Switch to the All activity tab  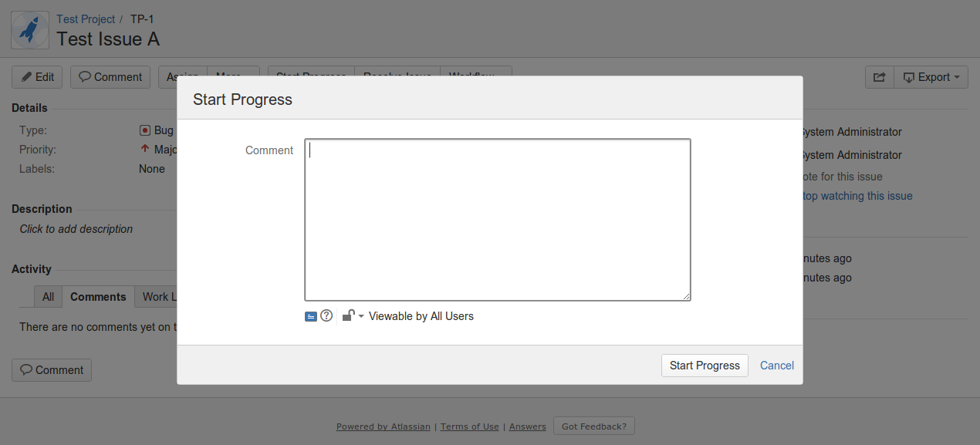point(48,297)
